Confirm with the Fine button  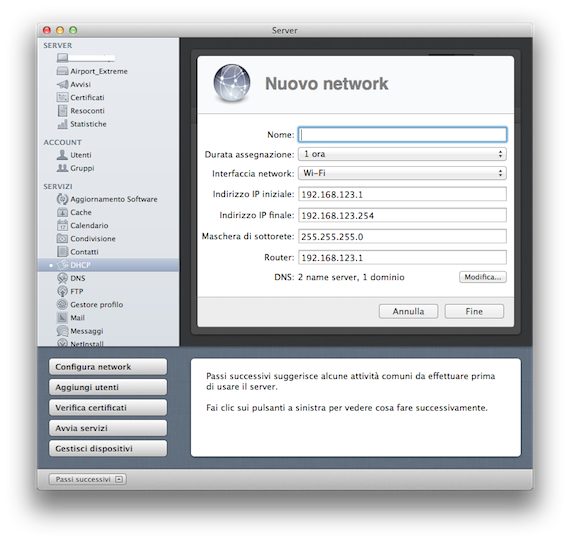coord(474,312)
